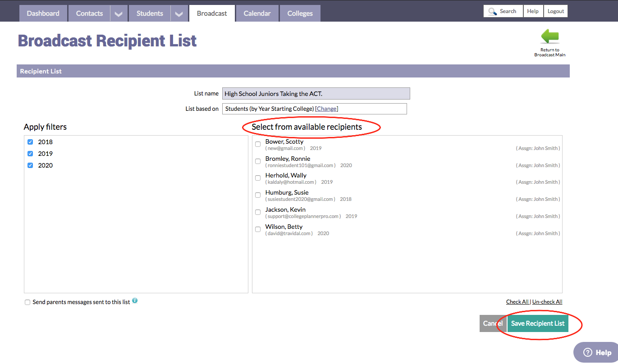
Task: Go to the Contacts tab
Action: [x=89, y=14]
